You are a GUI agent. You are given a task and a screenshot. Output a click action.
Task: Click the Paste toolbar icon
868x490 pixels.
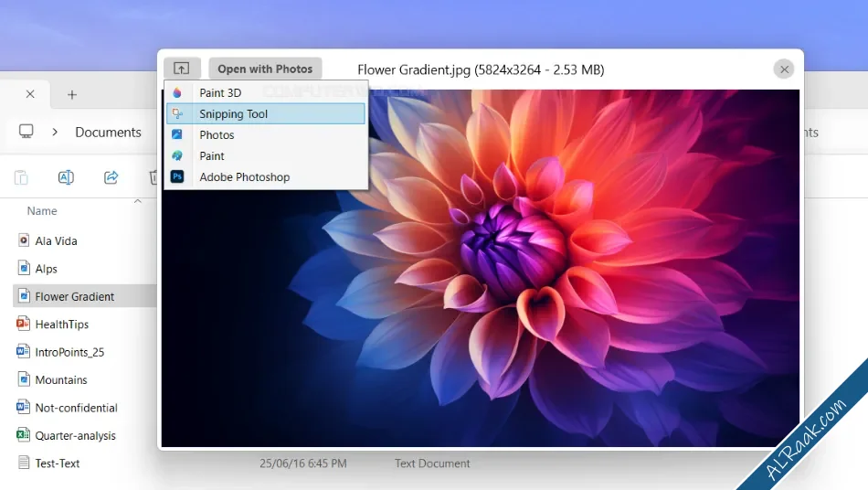coord(21,177)
